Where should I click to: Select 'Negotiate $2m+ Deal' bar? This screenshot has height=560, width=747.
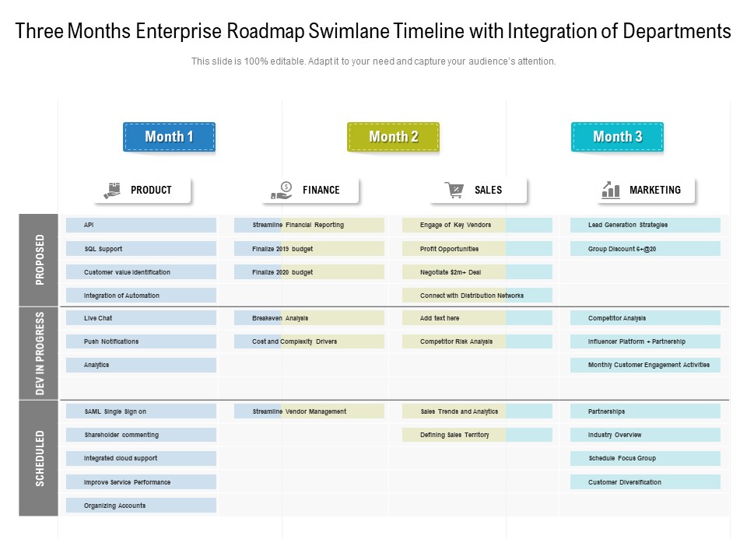[477, 272]
